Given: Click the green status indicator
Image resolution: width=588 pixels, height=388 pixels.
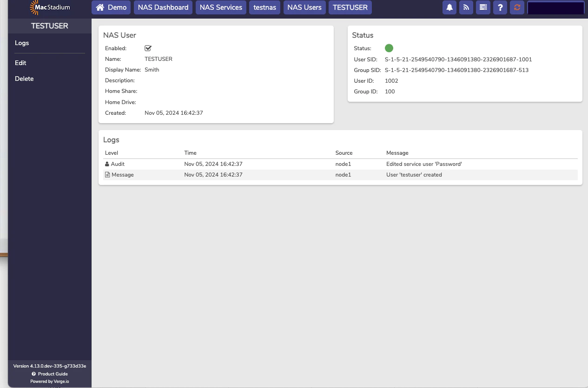Looking at the screenshot, I should 389,48.
